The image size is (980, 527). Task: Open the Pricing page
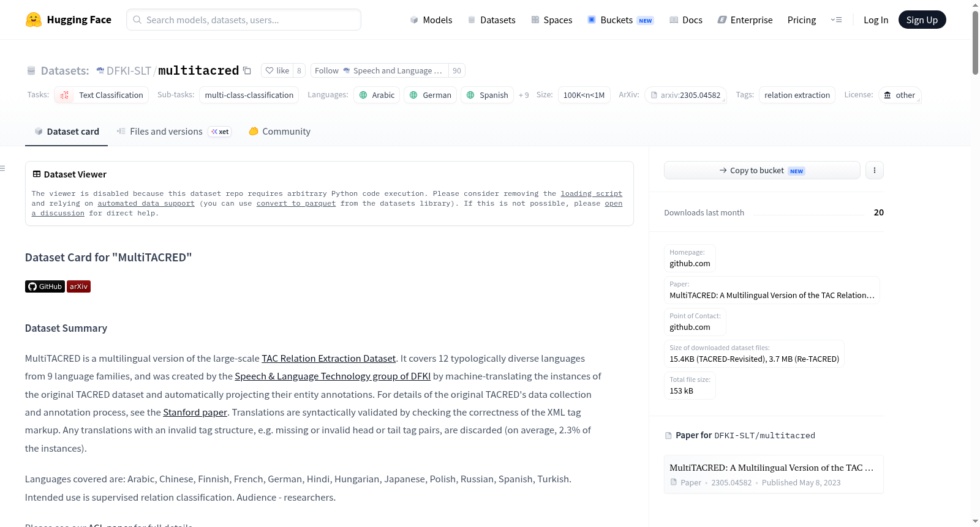coord(802,20)
